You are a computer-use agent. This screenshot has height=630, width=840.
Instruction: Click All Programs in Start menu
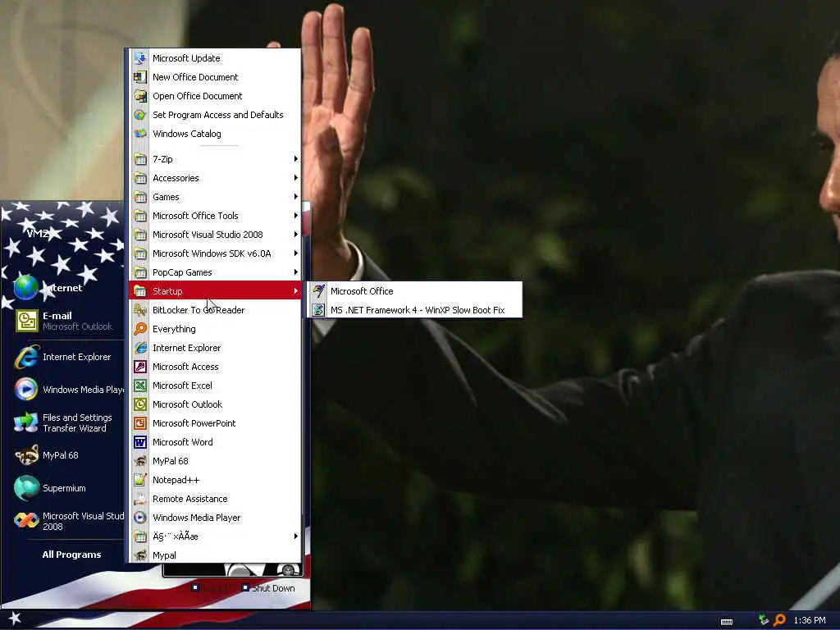[x=71, y=555]
